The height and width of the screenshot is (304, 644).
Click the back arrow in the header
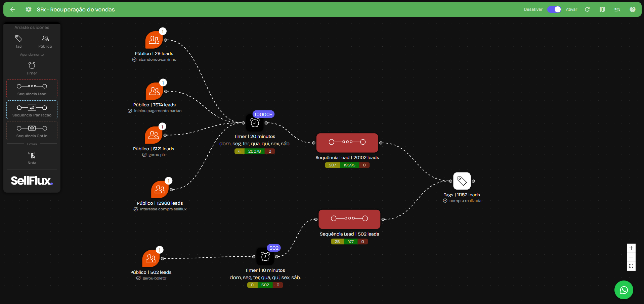tap(12, 9)
